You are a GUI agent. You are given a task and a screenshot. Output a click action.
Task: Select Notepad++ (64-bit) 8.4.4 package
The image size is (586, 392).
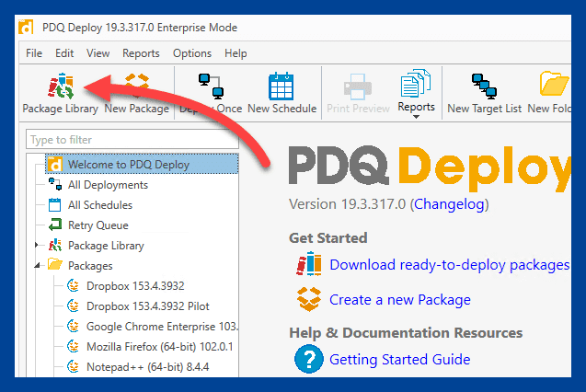pos(147,366)
